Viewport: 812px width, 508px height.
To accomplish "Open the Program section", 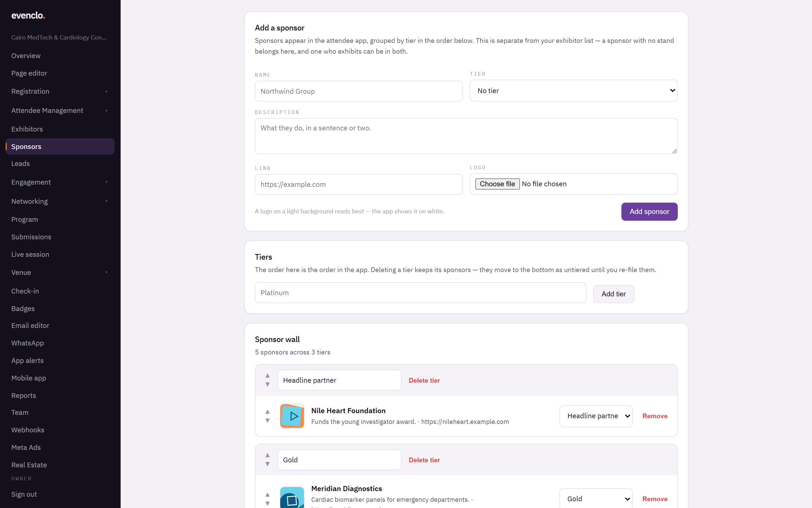I will [25, 219].
